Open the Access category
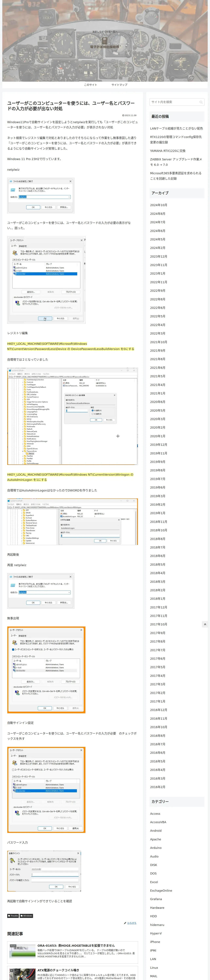Viewport: 210px width, 980px height. point(155,813)
